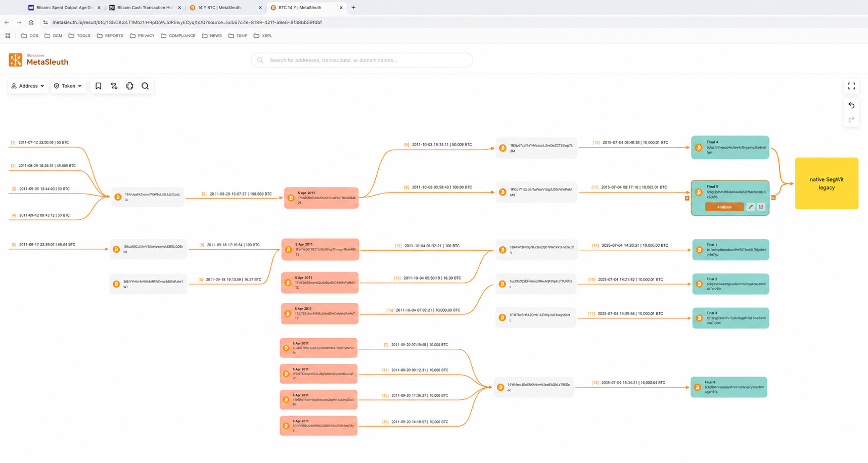Select the gray node starting 1BAFWQHh9pNkz
Screen dimensions: 868x463
pyautogui.click(x=536, y=250)
